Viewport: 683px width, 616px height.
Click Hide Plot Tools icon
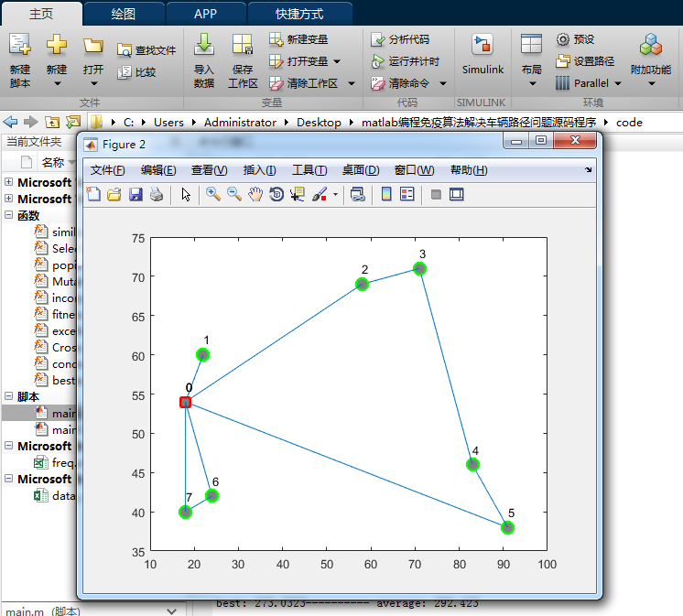pos(436,194)
